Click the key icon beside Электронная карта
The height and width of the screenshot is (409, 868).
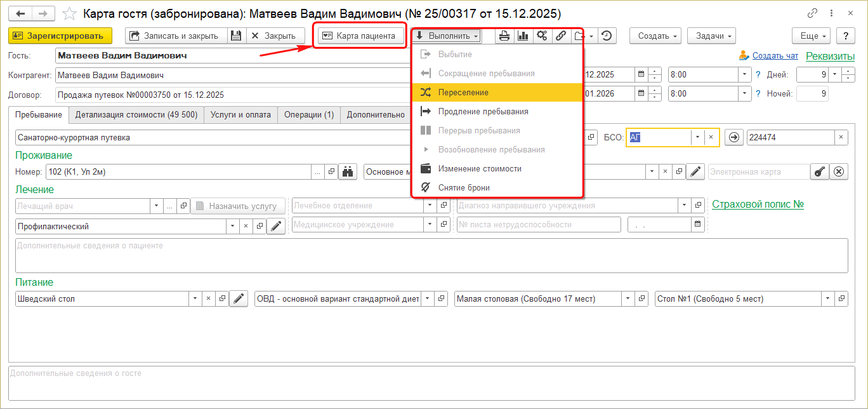pyautogui.click(x=820, y=171)
